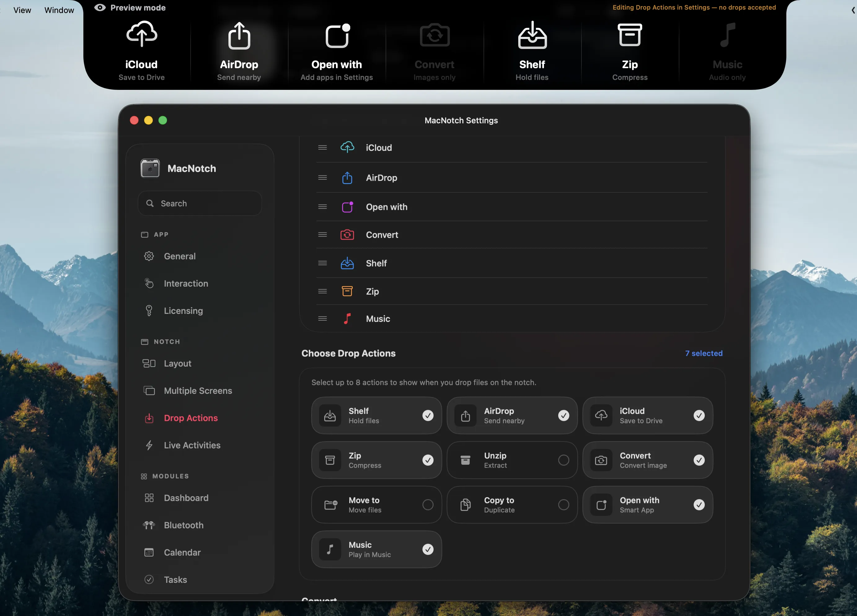Uncheck the Shelf Hold files action
Image resolution: width=857 pixels, height=616 pixels.
427,416
